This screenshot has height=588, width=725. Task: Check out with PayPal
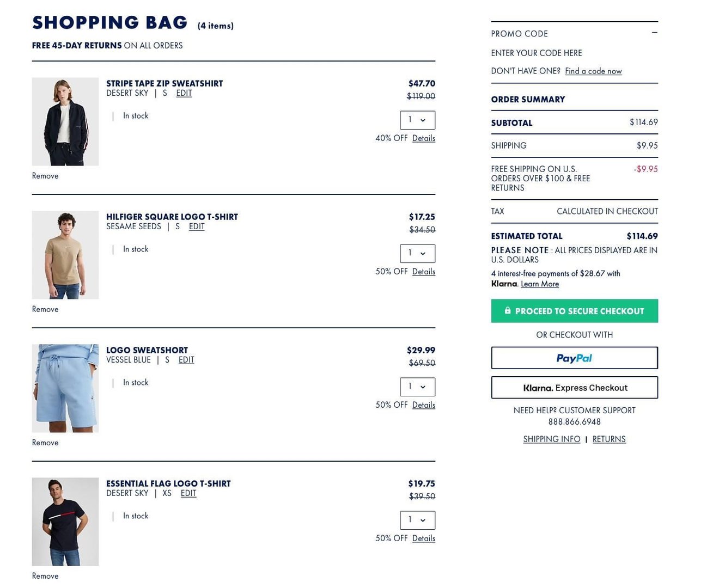coord(574,358)
